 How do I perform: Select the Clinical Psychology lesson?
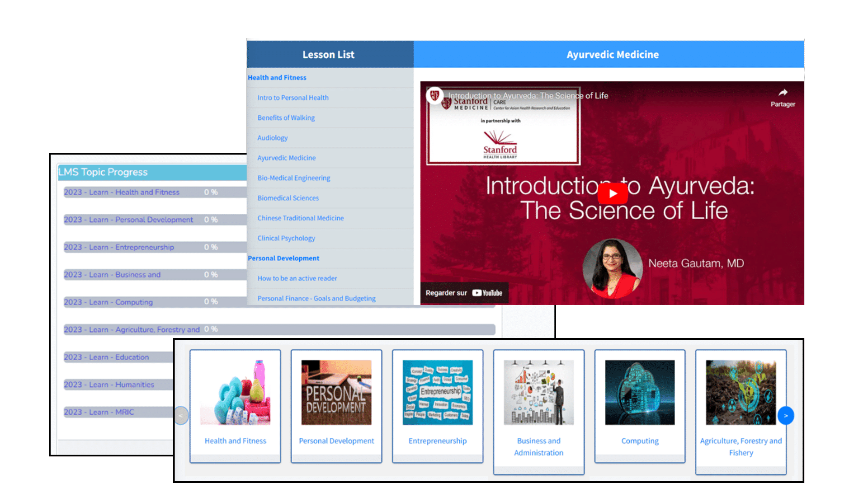(286, 238)
